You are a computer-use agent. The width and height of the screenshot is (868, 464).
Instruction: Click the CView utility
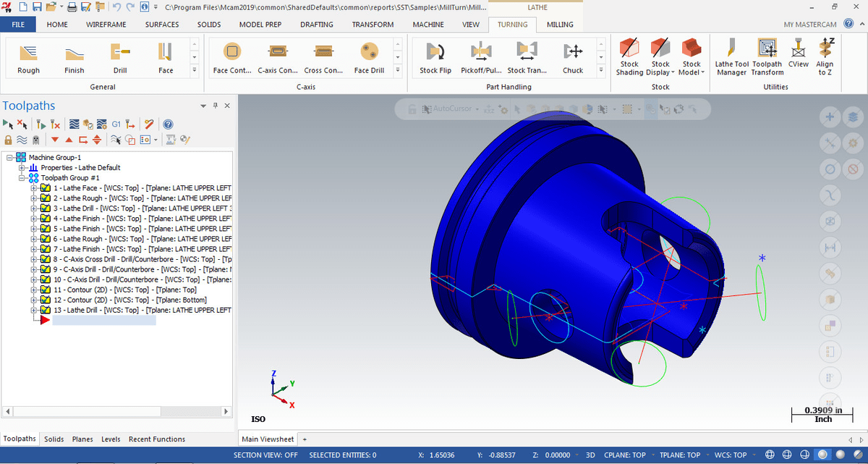(x=799, y=54)
